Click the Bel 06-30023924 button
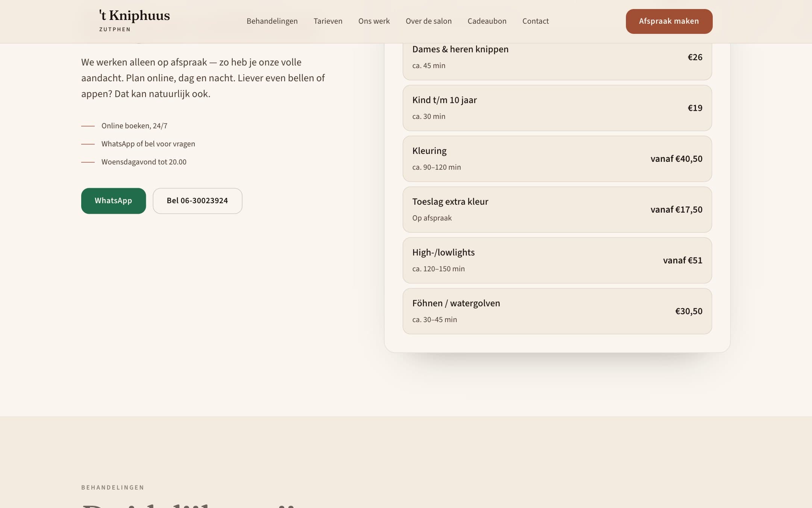The height and width of the screenshot is (508, 812). [197, 201]
